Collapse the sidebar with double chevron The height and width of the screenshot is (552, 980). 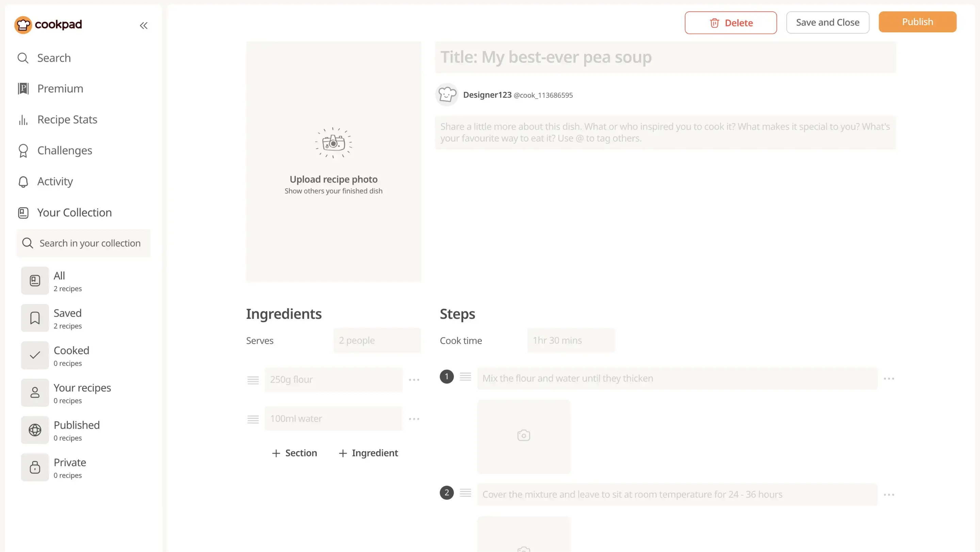[x=143, y=26]
